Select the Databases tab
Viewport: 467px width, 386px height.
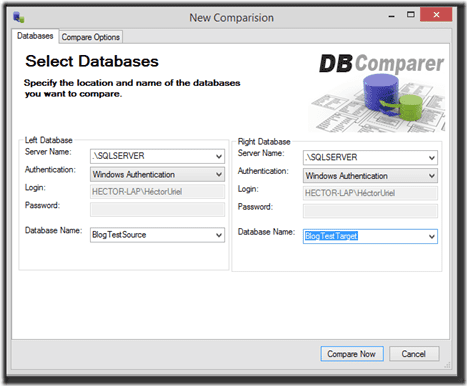(35, 36)
